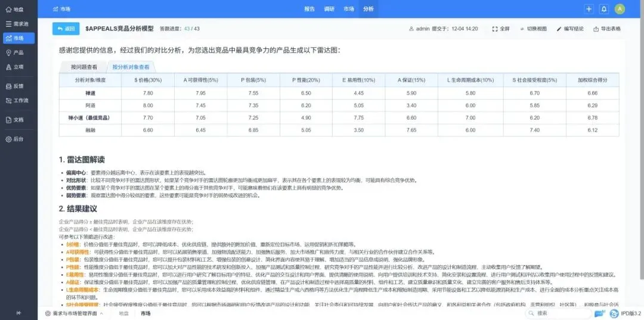Viewport: 644px width, 320px height.
Task: Click the 7.40 social acceptance cell
Action: click(x=534, y=130)
